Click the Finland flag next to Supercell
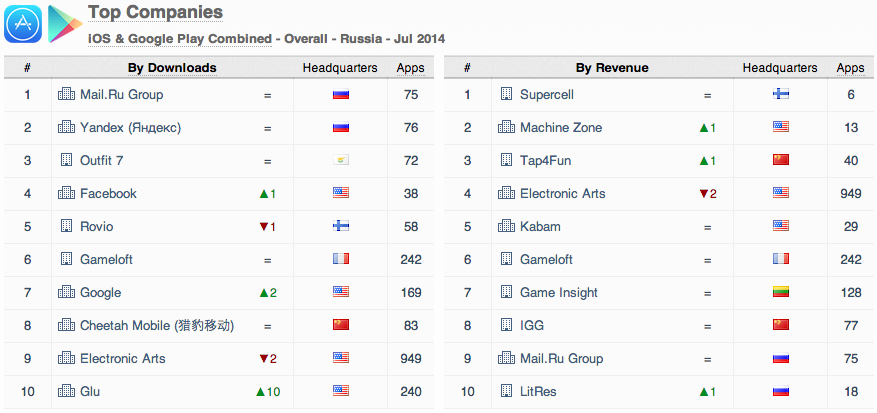 [x=780, y=95]
